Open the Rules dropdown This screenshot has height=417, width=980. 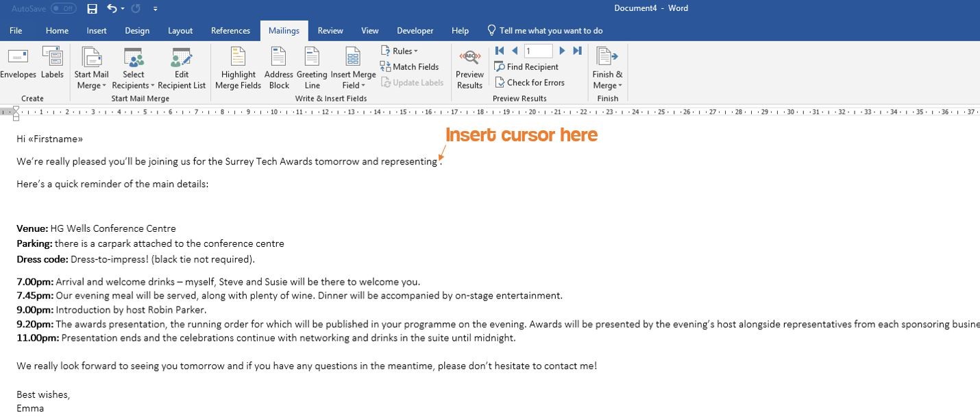coord(400,51)
